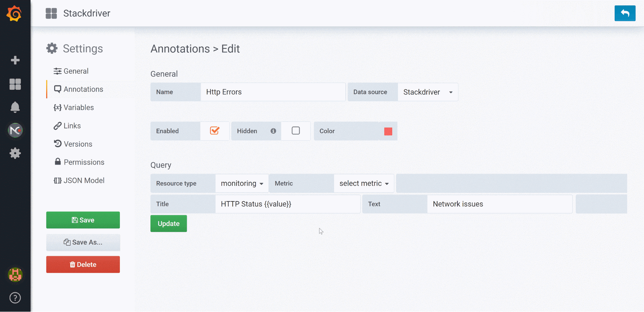The image size is (644, 312).
Task: Open the Help question mark icon
Action: pyautogui.click(x=15, y=298)
